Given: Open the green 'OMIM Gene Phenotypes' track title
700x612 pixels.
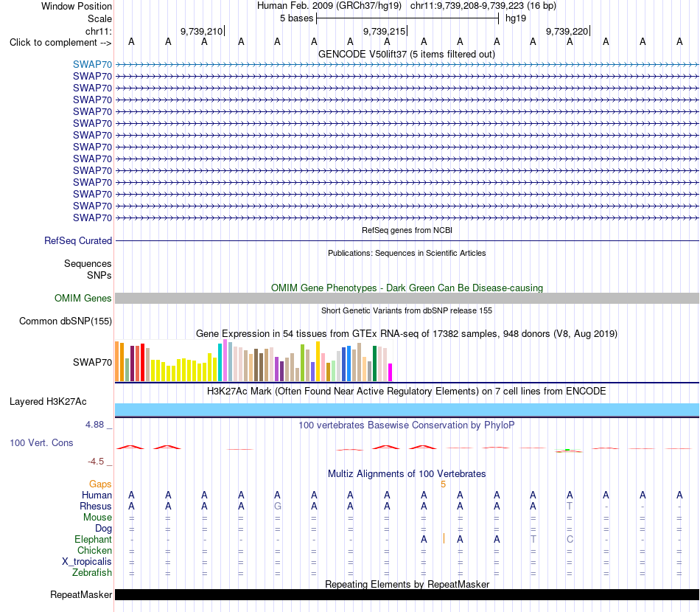Looking at the screenshot, I should click(x=407, y=288).
